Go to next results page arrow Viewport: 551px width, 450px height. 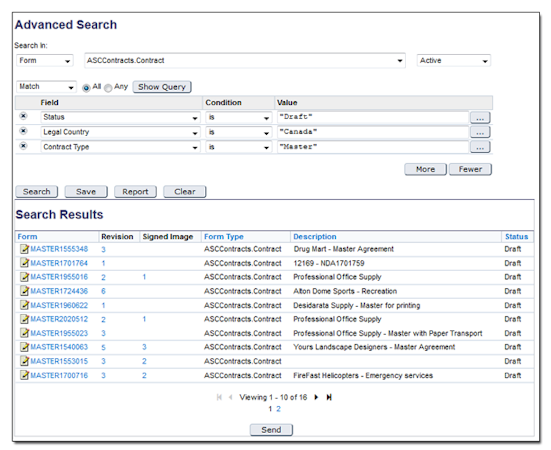pyautogui.click(x=316, y=397)
